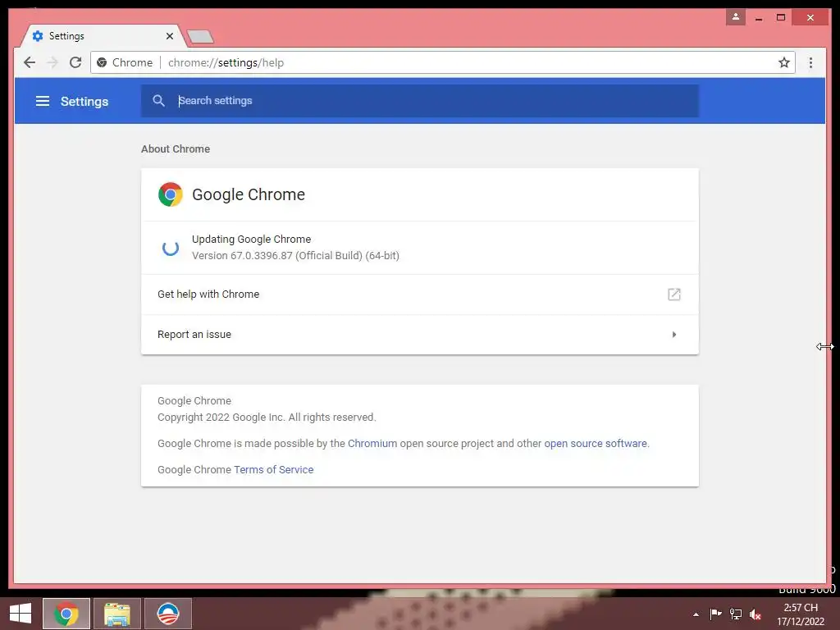Click the Copyright 2022 Google Inc. text
The height and width of the screenshot is (630, 840).
point(267,418)
